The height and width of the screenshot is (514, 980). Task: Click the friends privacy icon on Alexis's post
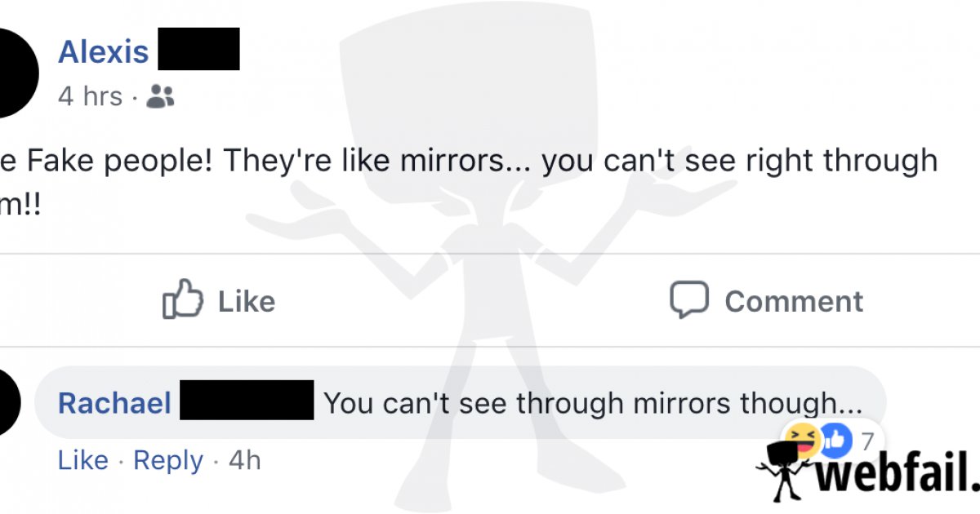(161, 95)
